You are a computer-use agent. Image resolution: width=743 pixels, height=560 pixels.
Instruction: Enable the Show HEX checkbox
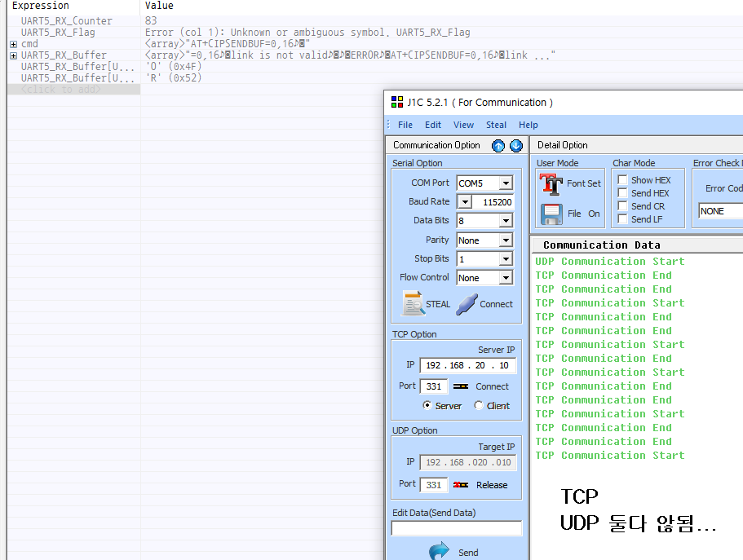pos(622,179)
